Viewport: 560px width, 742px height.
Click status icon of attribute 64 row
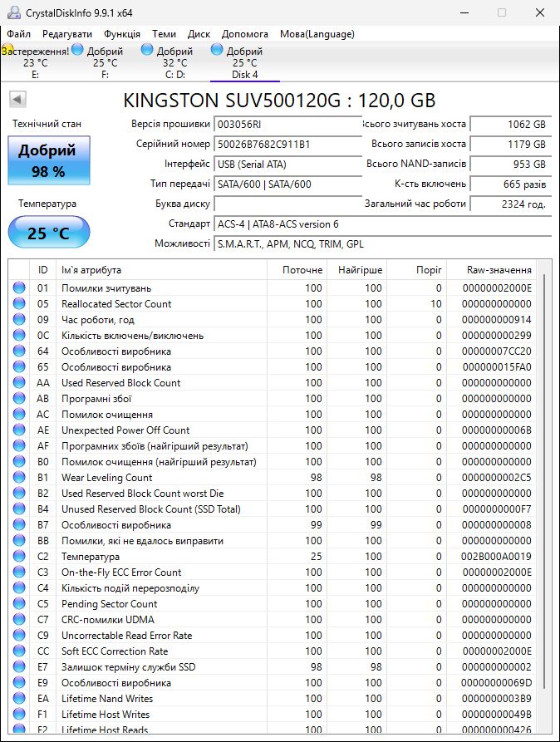tap(19, 351)
